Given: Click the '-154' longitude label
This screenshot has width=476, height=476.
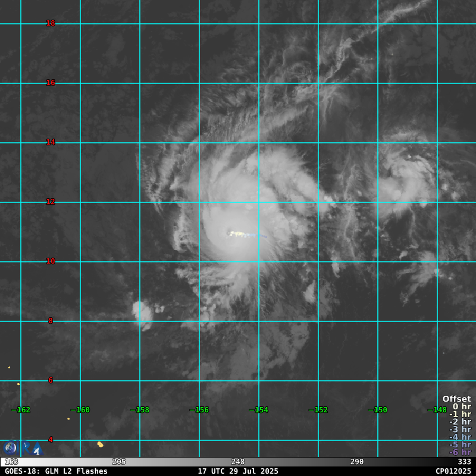Looking at the screenshot, I should 258,410.
